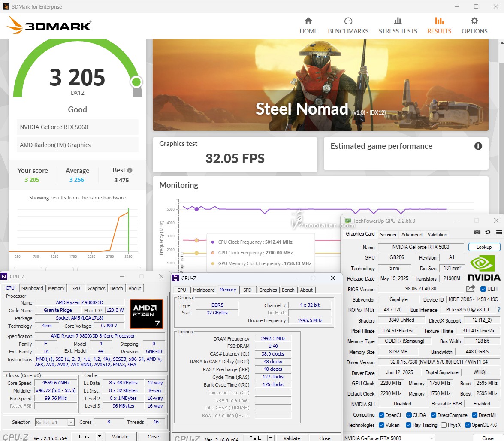Expand the Tools dropdown arrow in Memory window

[x=271, y=438]
